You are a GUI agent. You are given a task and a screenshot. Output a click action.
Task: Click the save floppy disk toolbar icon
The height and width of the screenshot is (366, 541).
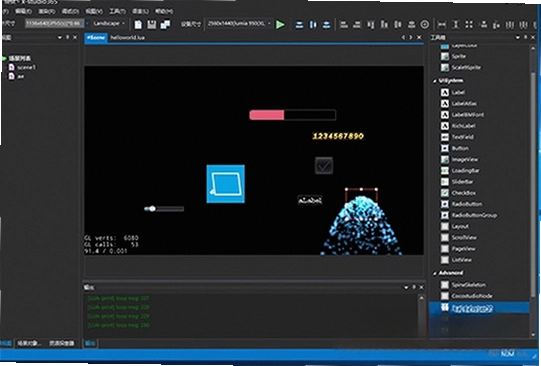tap(151, 24)
